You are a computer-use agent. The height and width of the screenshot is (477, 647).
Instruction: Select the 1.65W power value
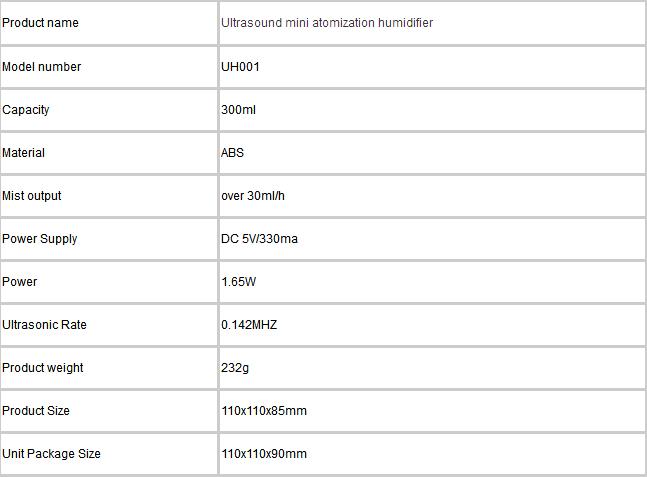[238, 281]
